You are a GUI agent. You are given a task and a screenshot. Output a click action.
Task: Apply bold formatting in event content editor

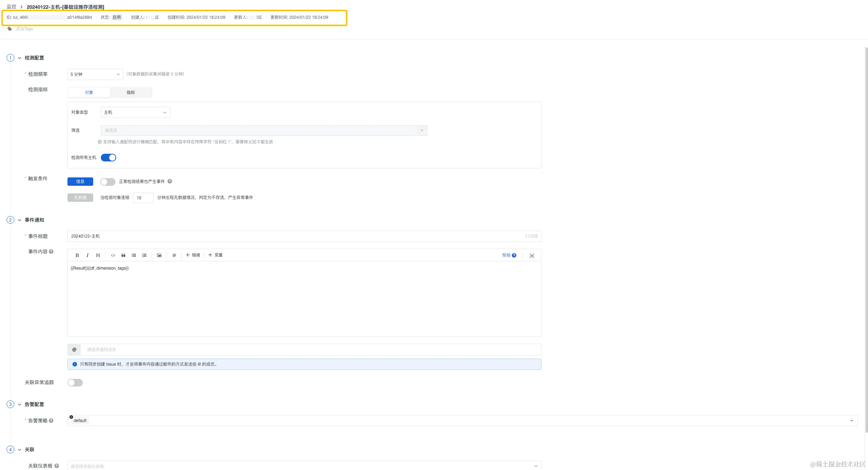tap(77, 255)
